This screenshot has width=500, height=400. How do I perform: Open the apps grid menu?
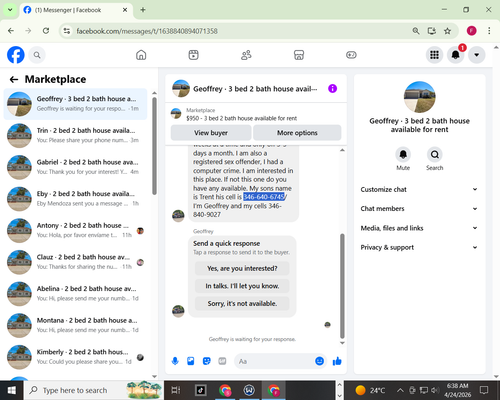(434, 55)
